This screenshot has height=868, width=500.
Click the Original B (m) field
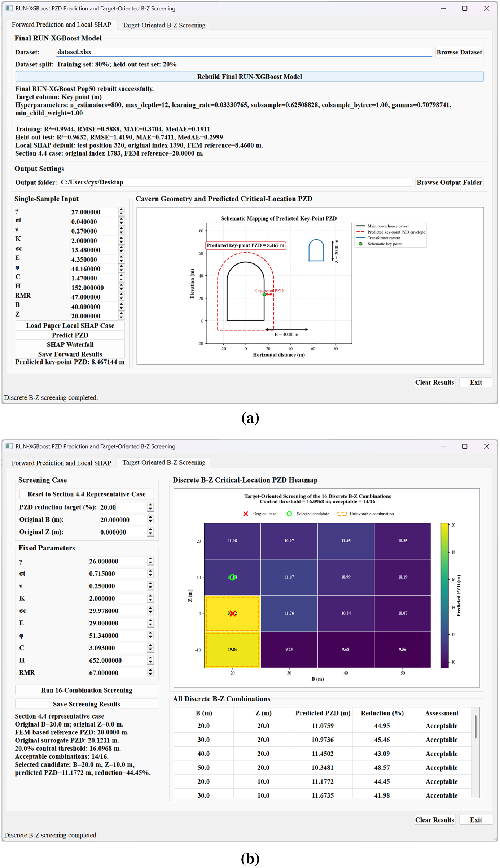point(123,520)
